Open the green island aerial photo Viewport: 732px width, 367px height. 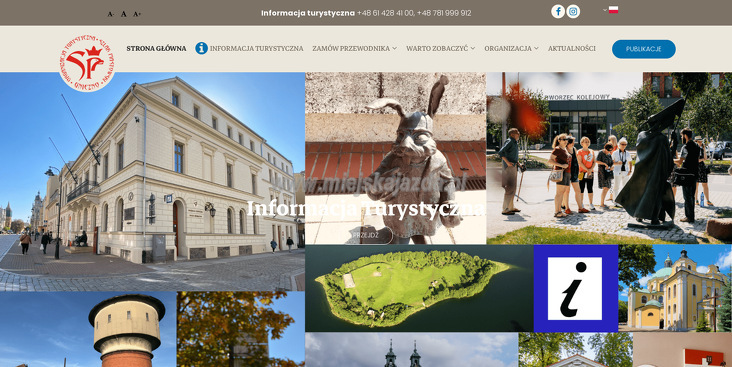419,288
